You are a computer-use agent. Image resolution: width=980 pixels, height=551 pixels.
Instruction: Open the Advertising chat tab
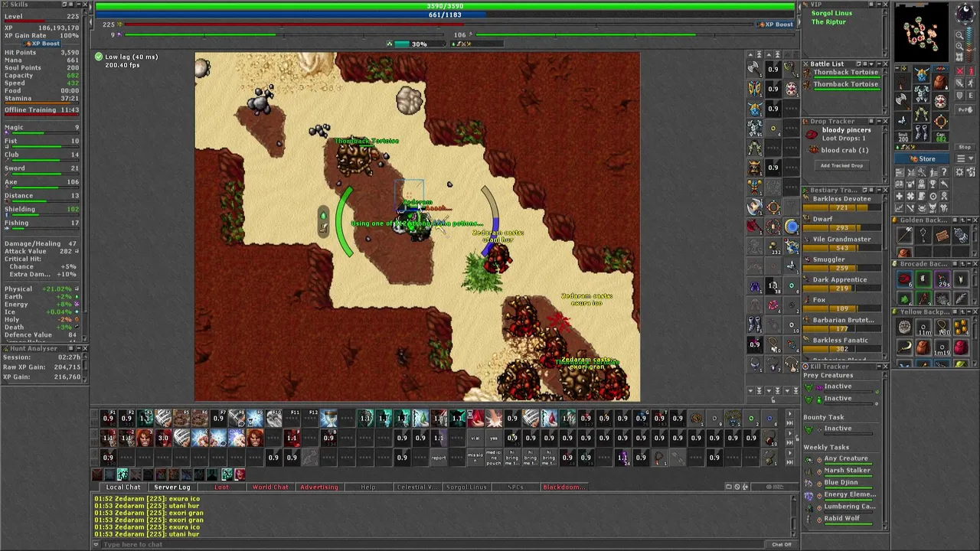pyautogui.click(x=319, y=487)
